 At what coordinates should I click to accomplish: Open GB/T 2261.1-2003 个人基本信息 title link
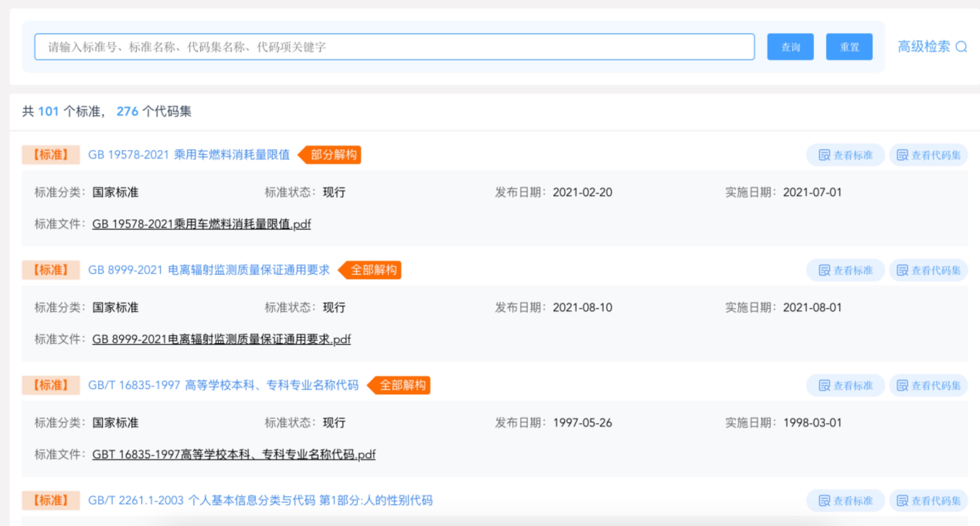260,500
